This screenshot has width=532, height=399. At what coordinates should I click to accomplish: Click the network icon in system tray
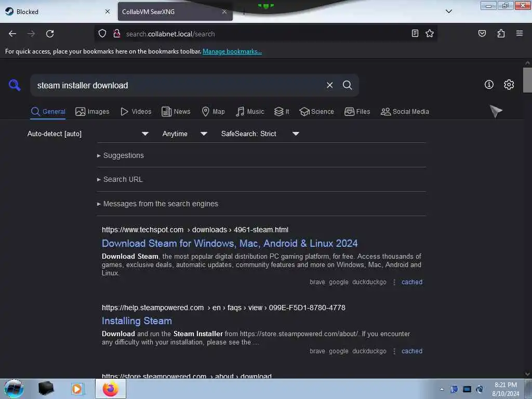pos(467,389)
